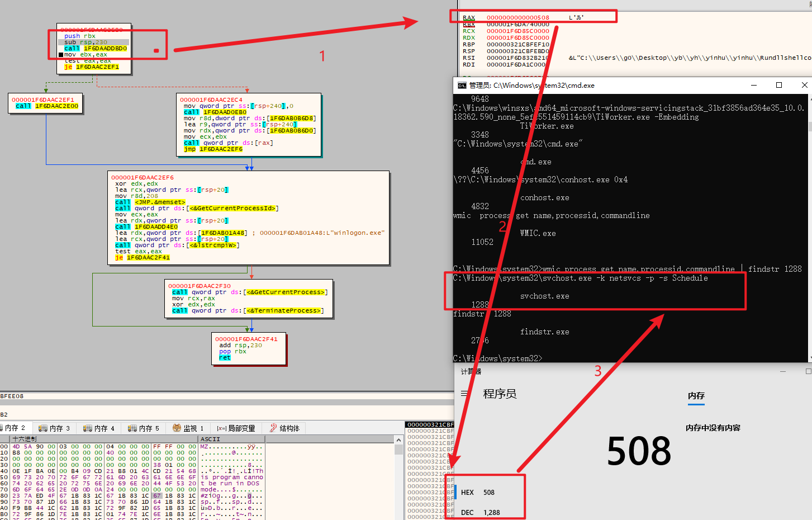Screen dimensions: 812x520
Task: Switch to the 内存 5 dump tab
Action: tap(144, 428)
